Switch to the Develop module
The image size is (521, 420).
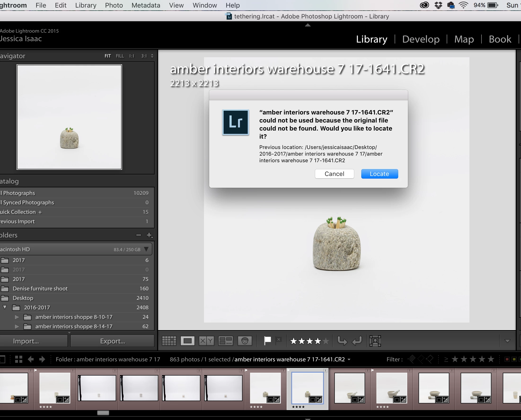(x=421, y=39)
